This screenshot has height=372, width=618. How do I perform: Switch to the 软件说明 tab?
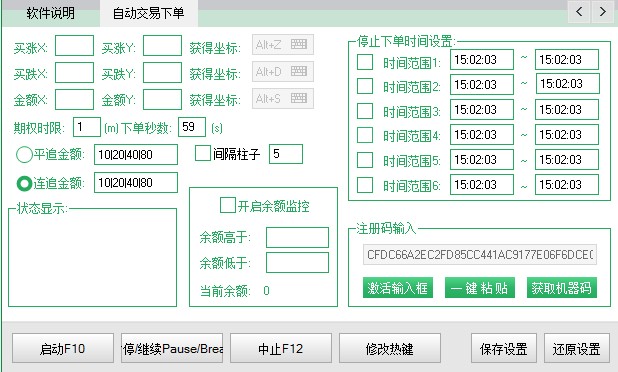(x=51, y=13)
